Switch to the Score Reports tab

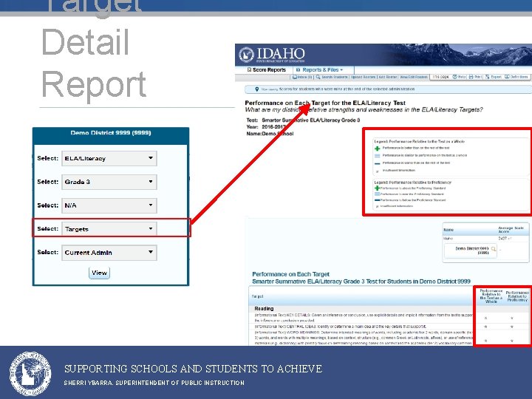tap(266, 70)
